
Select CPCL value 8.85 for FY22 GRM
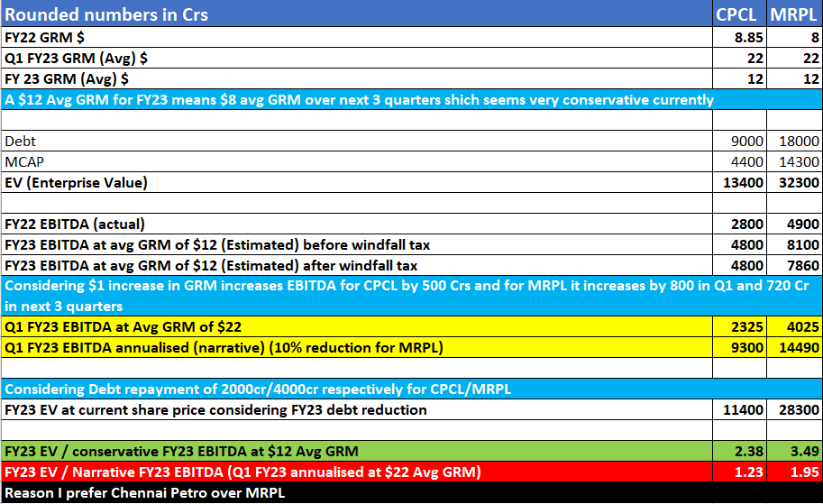pos(739,37)
